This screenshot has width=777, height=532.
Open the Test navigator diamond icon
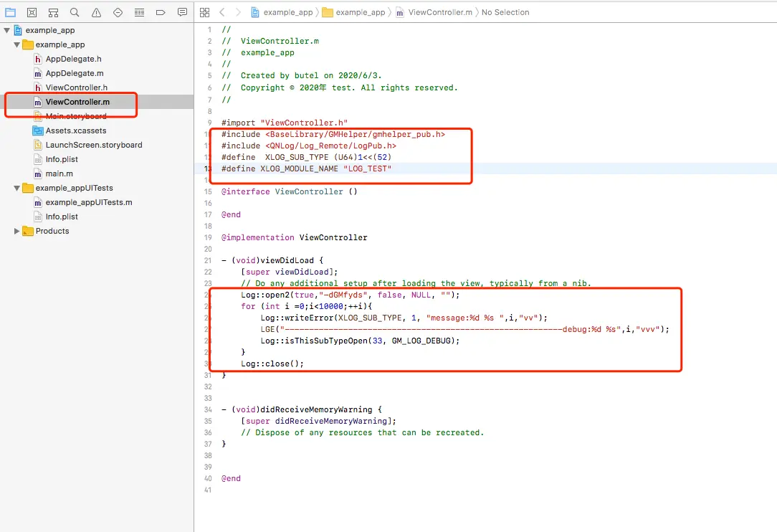[118, 12]
